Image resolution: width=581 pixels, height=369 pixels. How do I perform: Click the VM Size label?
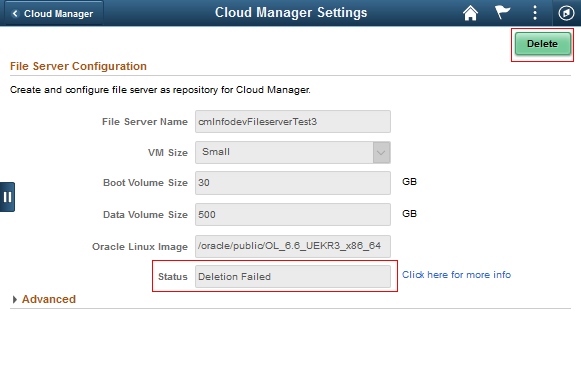(167, 153)
